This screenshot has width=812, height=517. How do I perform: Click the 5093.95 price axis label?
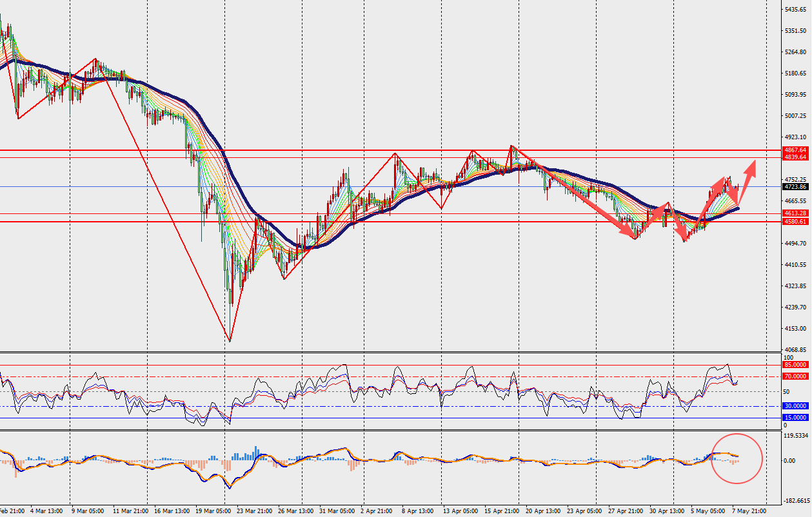[796, 95]
